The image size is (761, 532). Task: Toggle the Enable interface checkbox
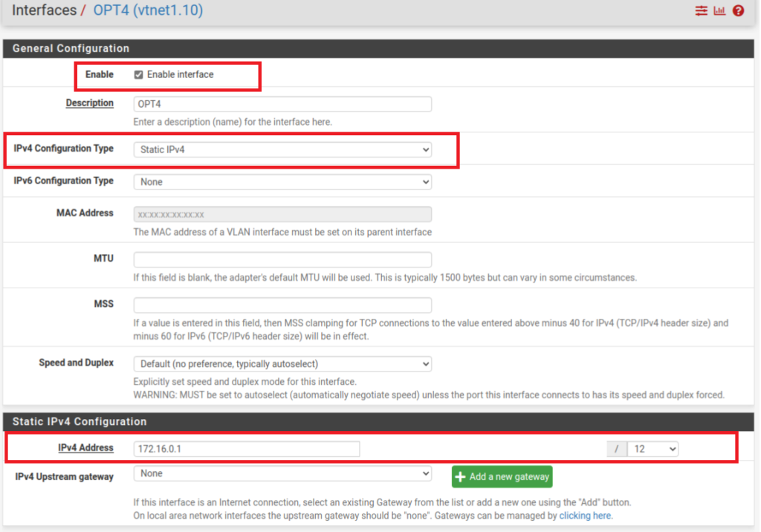[x=139, y=75]
